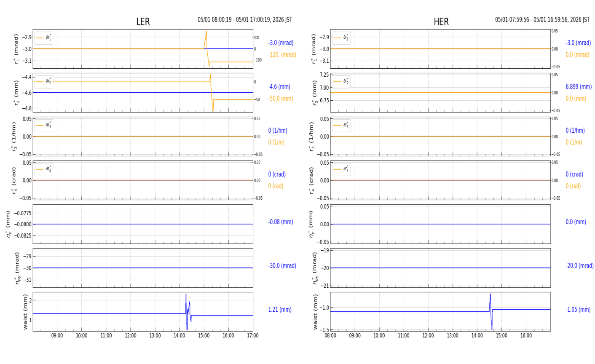The image size is (595, 364).
Task: Click the HER r1 0.0 (mrad) orange value
Action: tap(577, 54)
